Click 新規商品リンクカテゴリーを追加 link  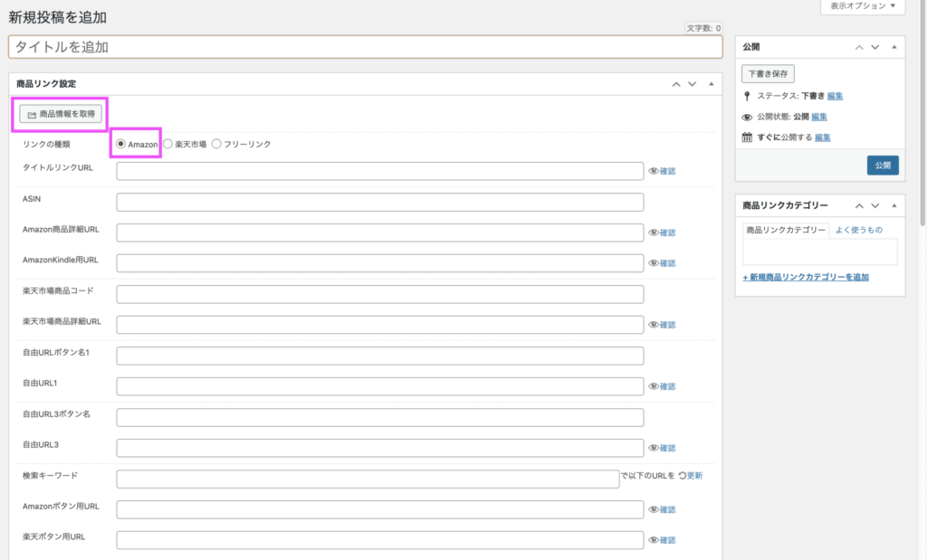pyautogui.click(x=806, y=277)
